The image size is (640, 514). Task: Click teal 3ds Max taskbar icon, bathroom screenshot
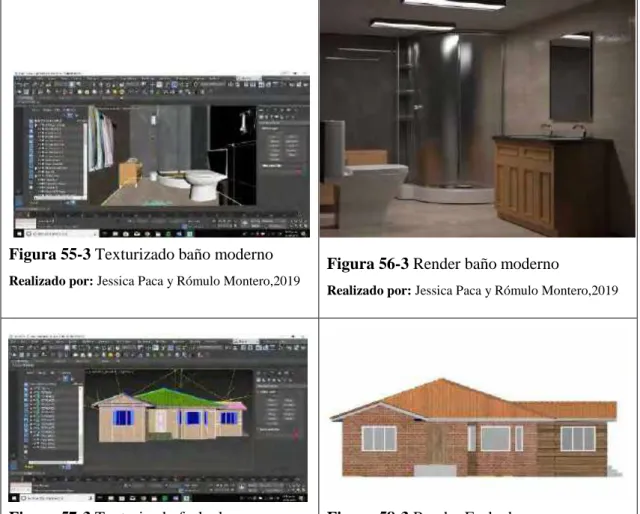point(190,234)
